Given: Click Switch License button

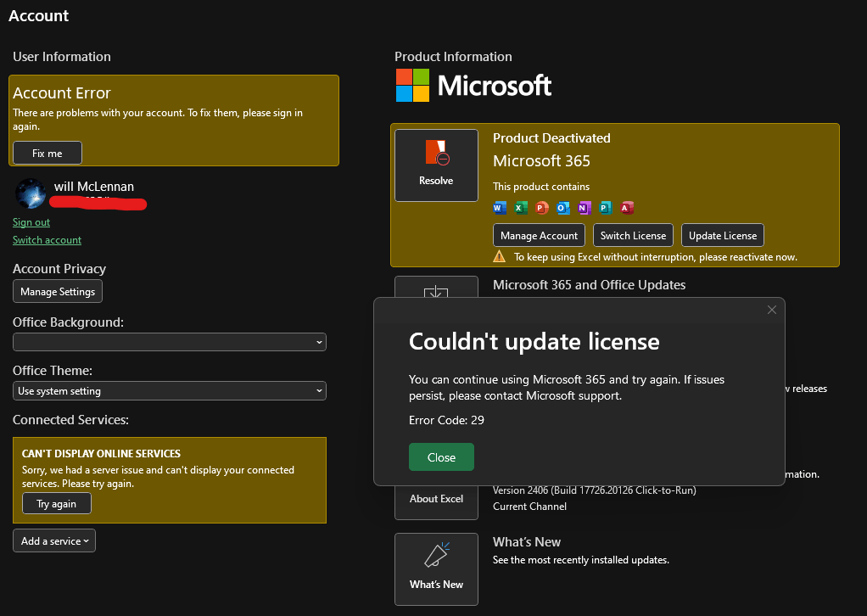Looking at the screenshot, I should [x=633, y=236].
